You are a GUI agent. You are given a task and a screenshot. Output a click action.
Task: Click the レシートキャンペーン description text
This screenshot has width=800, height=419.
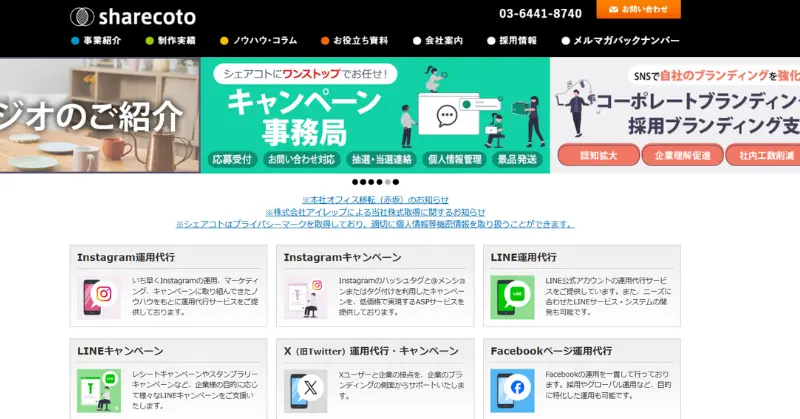pos(195,390)
